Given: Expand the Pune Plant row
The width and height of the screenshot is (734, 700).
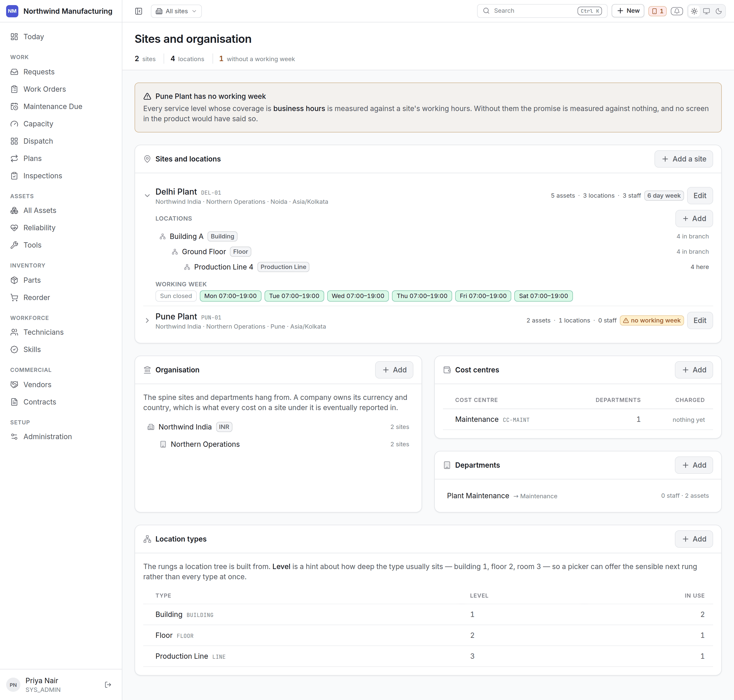Looking at the screenshot, I should (x=147, y=320).
